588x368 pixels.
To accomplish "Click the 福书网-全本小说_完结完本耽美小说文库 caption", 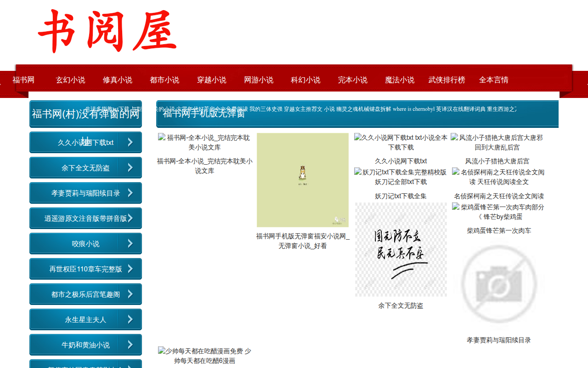I will coord(204,166).
